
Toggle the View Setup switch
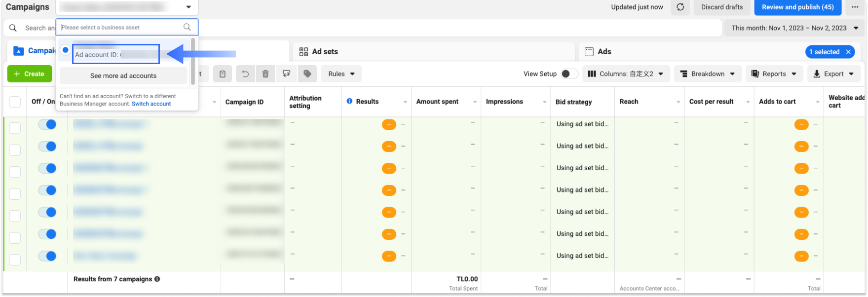click(x=569, y=74)
